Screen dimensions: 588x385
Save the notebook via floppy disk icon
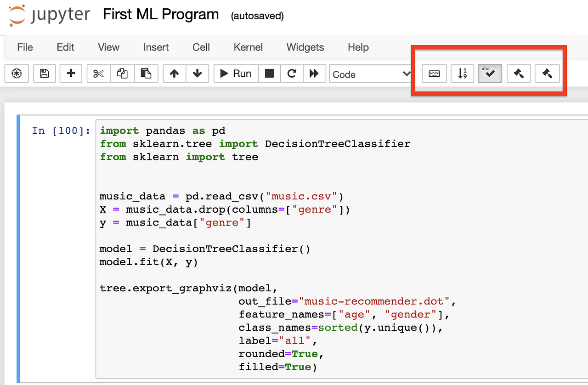point(44,74)
